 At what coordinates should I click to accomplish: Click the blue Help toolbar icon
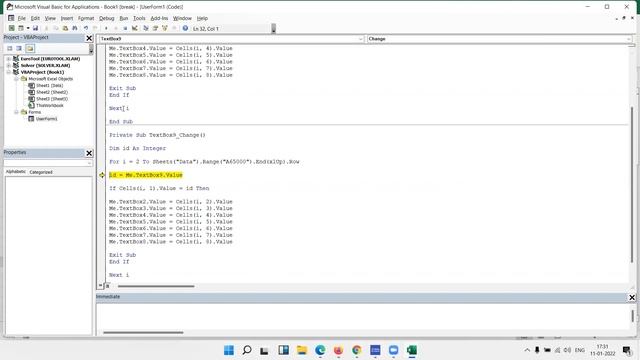click(185, 28)
